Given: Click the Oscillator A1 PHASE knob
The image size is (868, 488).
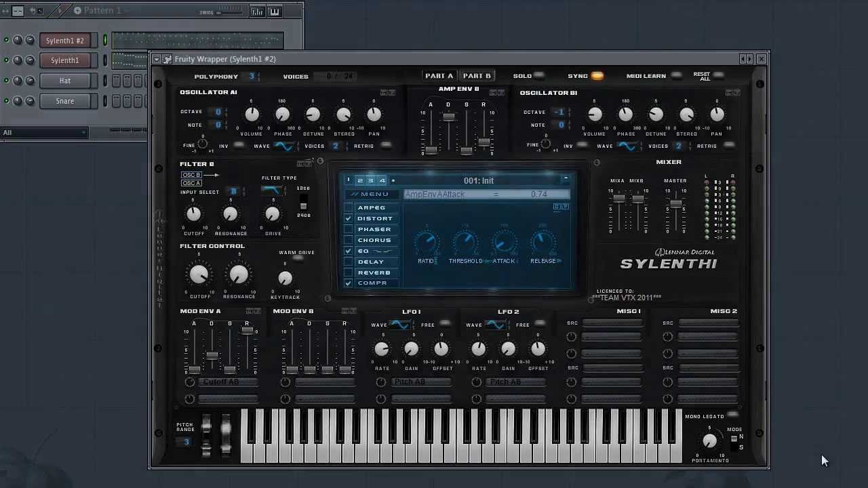Looking at the screenshot, I should point(282,115).
